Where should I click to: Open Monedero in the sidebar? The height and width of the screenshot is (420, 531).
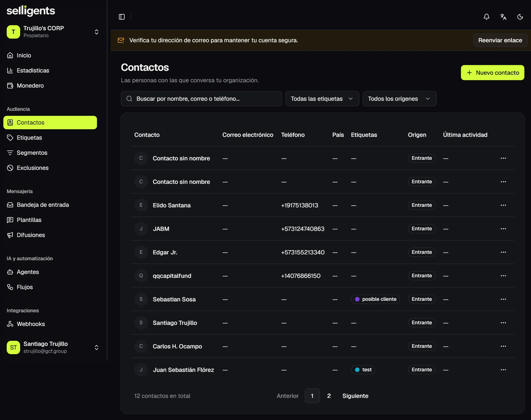(x=50, y=86)
